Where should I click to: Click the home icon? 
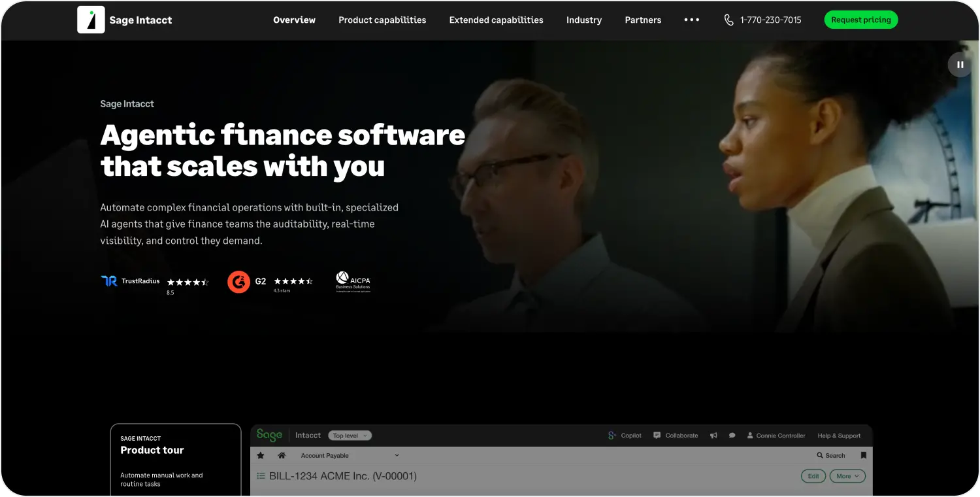click(x=282, y=455)
